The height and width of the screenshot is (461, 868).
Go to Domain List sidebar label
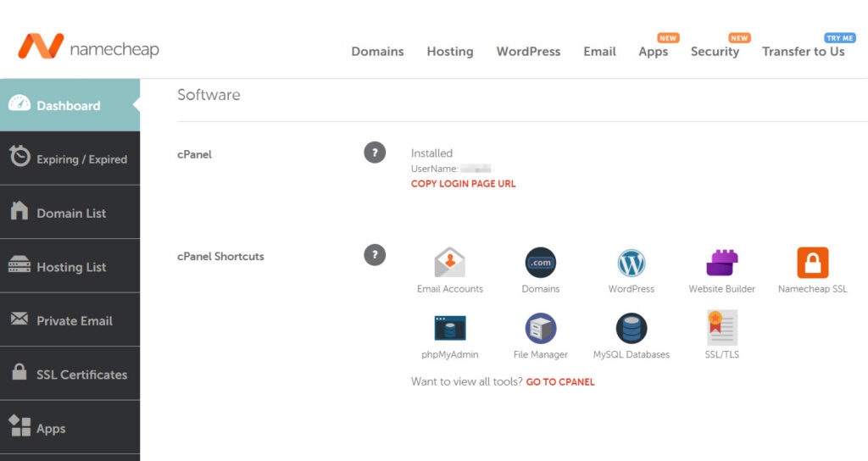coord(71,213)
